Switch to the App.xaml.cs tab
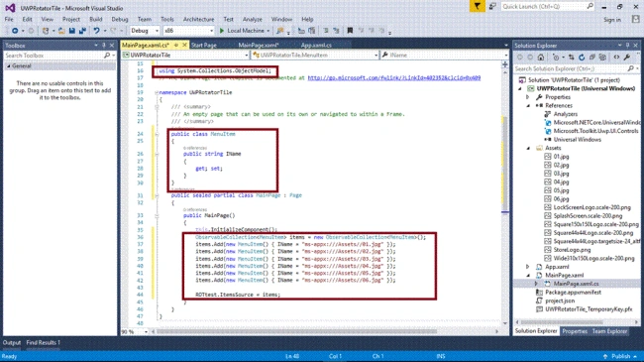 point(316,46)
